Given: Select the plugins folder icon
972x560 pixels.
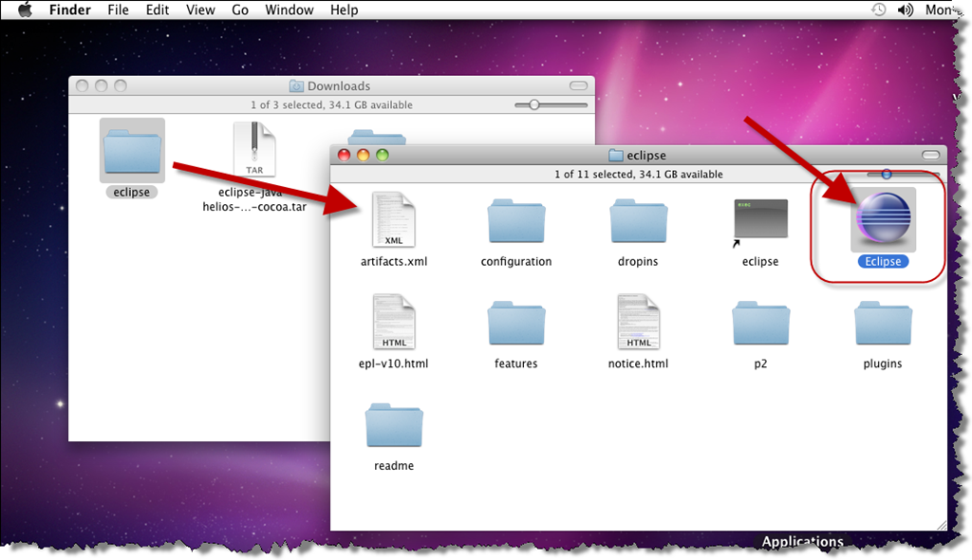Looking at the screenshot, I should (883, 323).
